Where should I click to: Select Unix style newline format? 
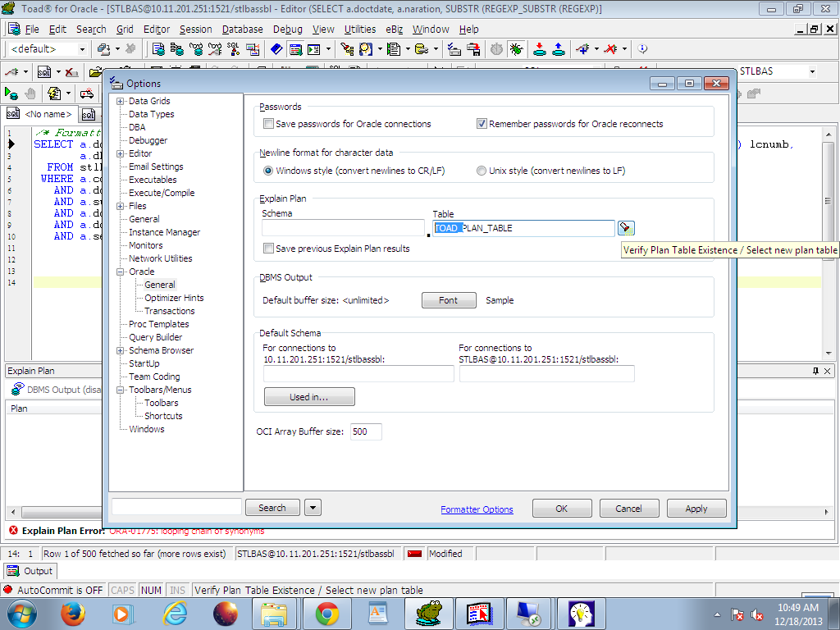coord(481,171)
